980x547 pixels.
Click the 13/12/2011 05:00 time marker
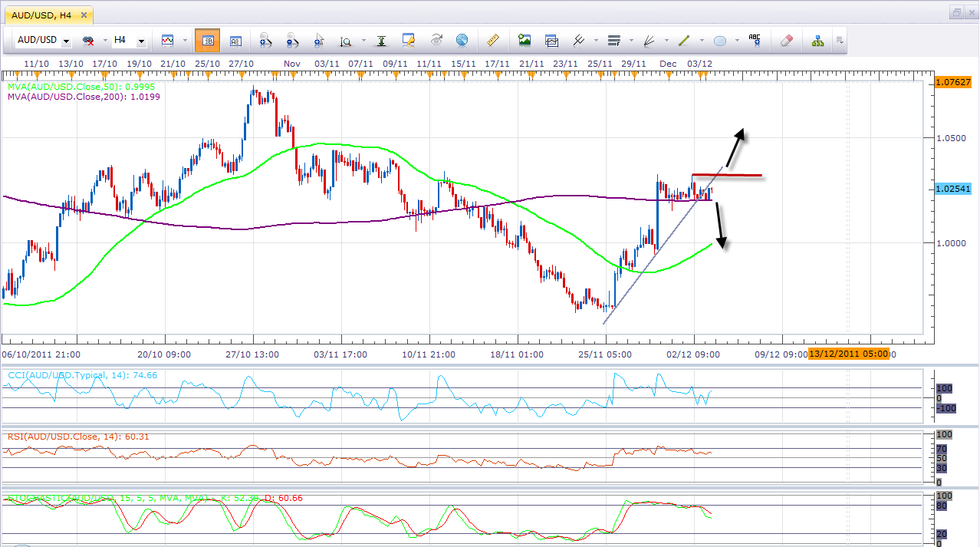(850, 354)
